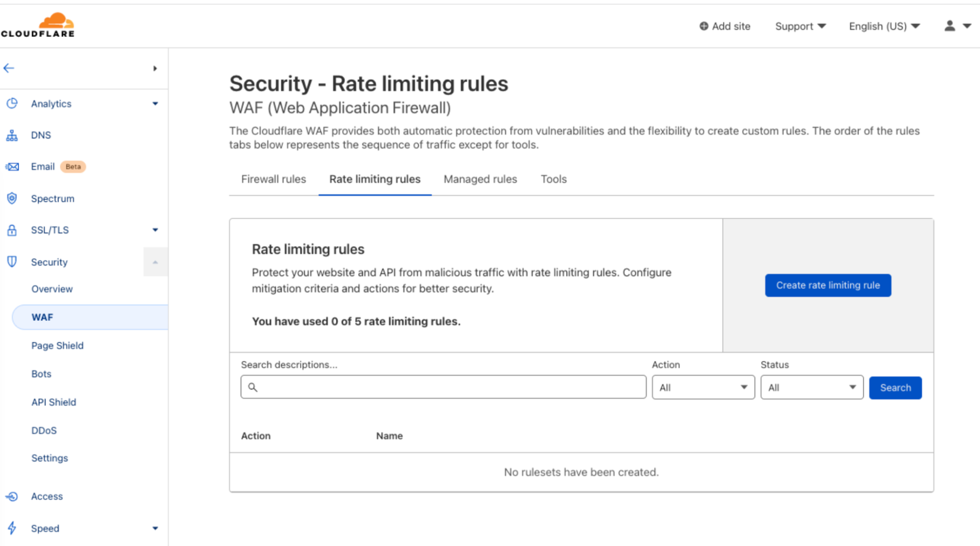Open Analytics via its pie chart icon
The image size is (980, 546).
(x=12, y=104)
